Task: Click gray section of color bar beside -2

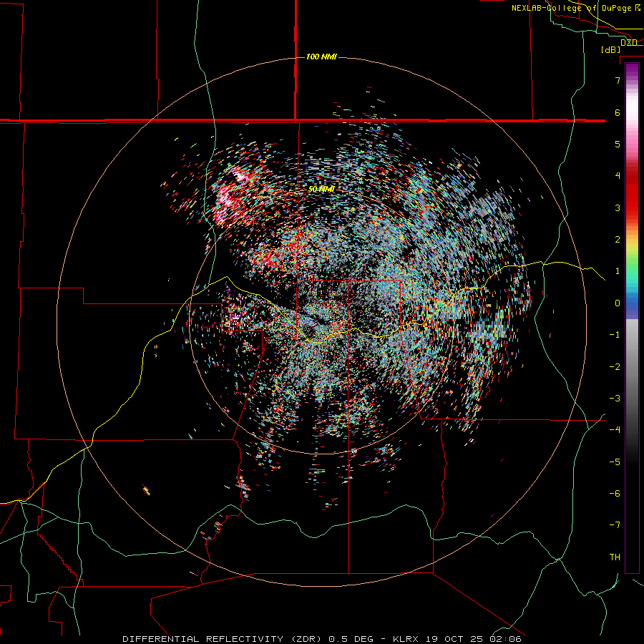Action: 632,367
